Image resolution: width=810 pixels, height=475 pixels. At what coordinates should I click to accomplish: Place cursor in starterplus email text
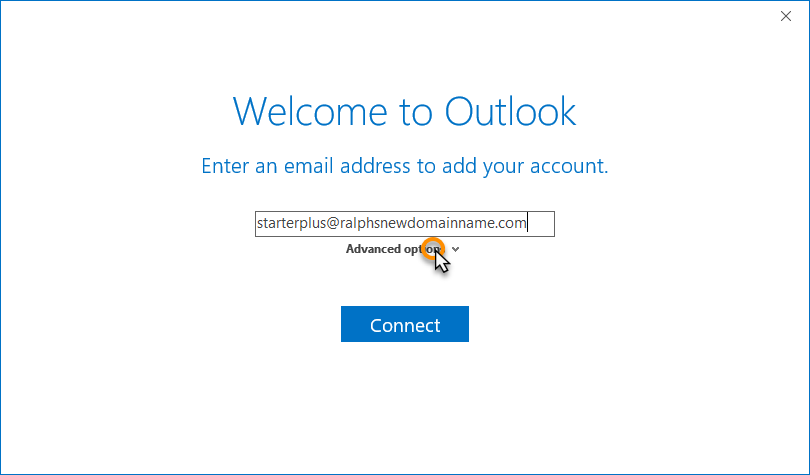[392, 223]
